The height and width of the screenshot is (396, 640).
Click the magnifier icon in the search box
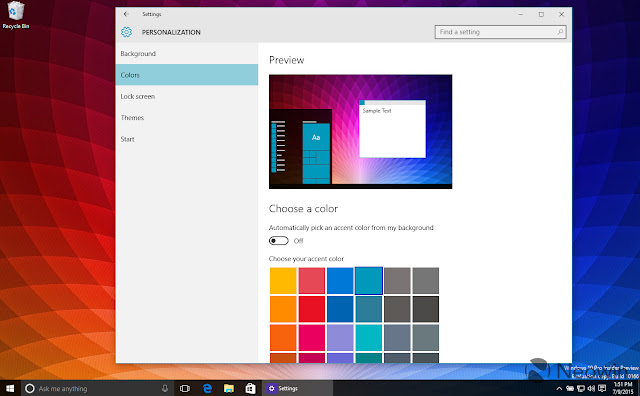tap(560, 32)
